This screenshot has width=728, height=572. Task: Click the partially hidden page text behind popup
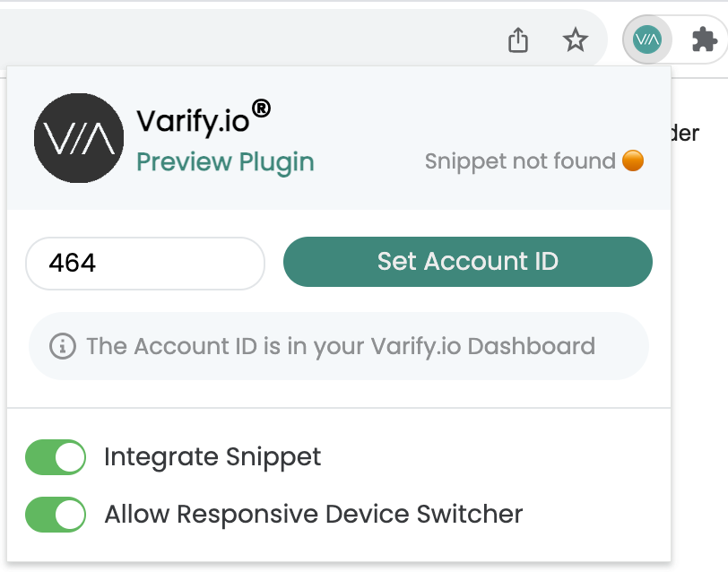pyautogui.click(x=685, y=134)
